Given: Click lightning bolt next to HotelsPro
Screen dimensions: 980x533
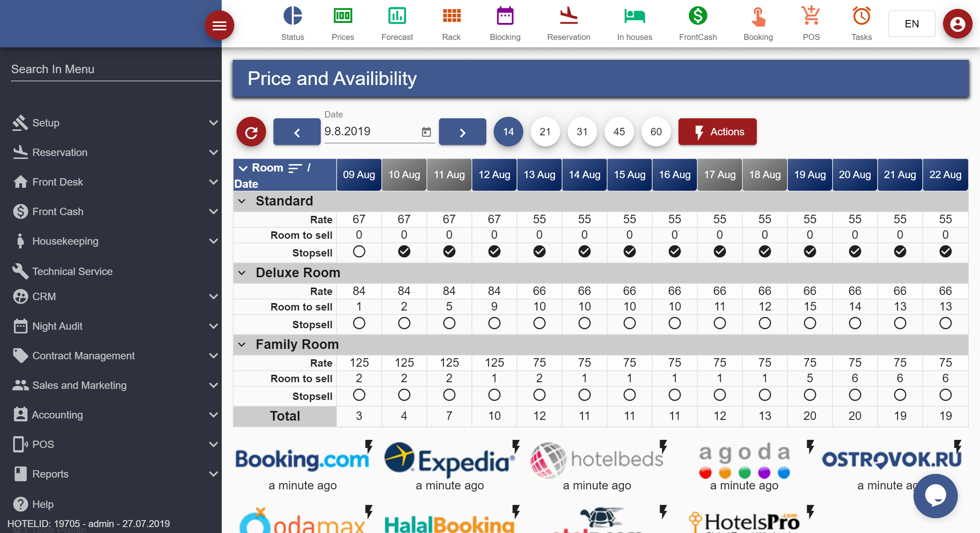Looking at the screenshot, I should coord(810,512).
